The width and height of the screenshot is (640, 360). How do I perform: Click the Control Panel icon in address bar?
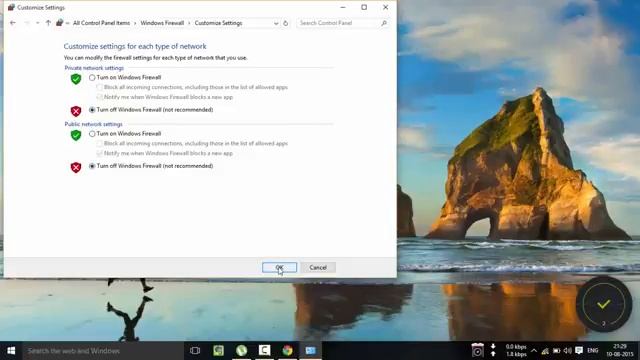point(60,23)
